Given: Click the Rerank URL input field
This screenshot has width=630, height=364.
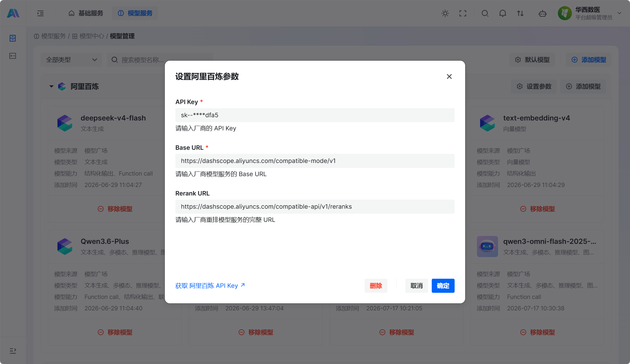Looking at the screenshot, I should pos(315,207).
